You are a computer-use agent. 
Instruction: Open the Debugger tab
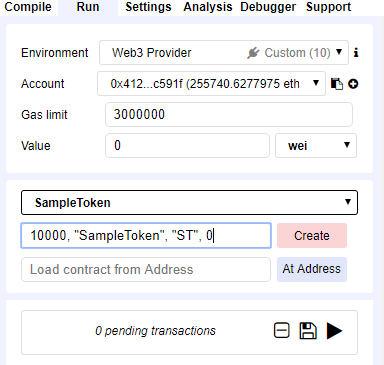click(x=268, y=7)
